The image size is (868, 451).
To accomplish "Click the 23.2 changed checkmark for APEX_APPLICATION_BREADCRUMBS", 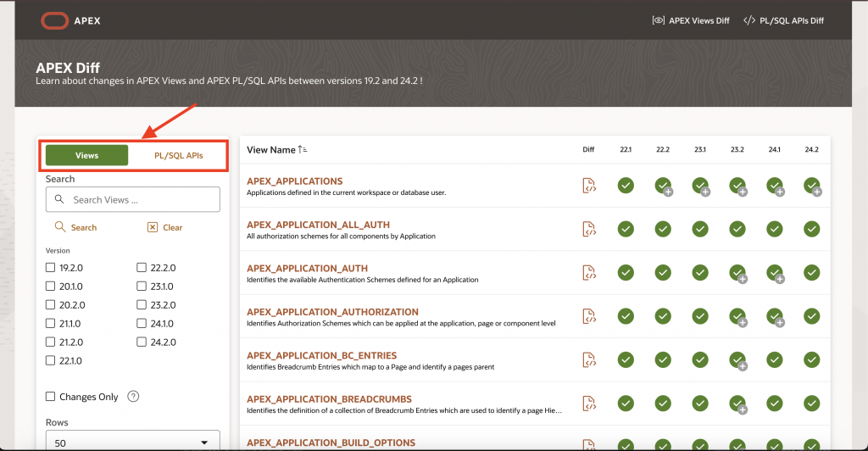I will click(737, 404).
